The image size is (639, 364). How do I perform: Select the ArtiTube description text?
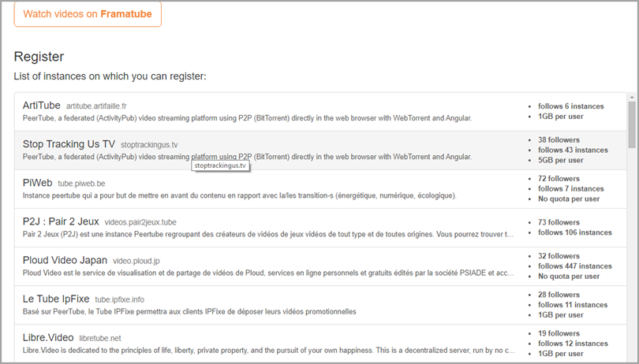coord(248,118)
